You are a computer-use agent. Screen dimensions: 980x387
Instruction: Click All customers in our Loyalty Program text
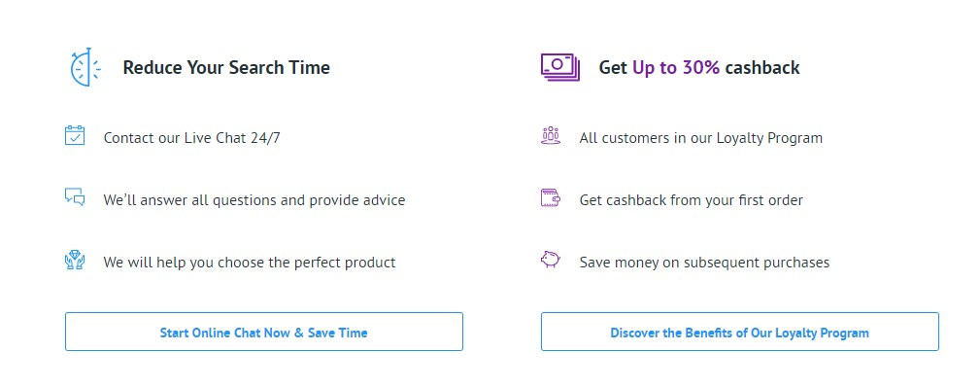[700, 138]
